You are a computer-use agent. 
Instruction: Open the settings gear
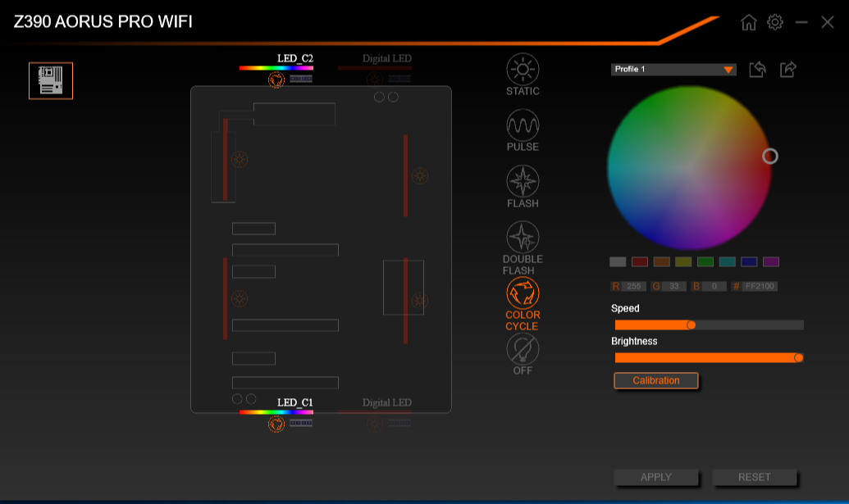775,22
